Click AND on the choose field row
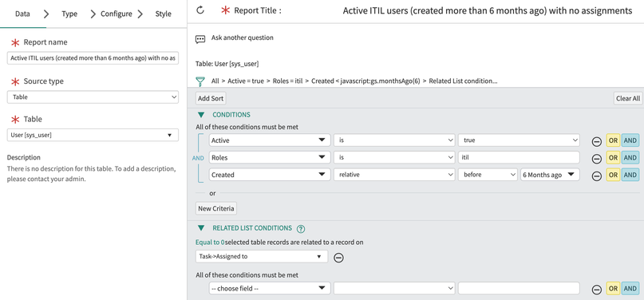 (x=630, y=289)
